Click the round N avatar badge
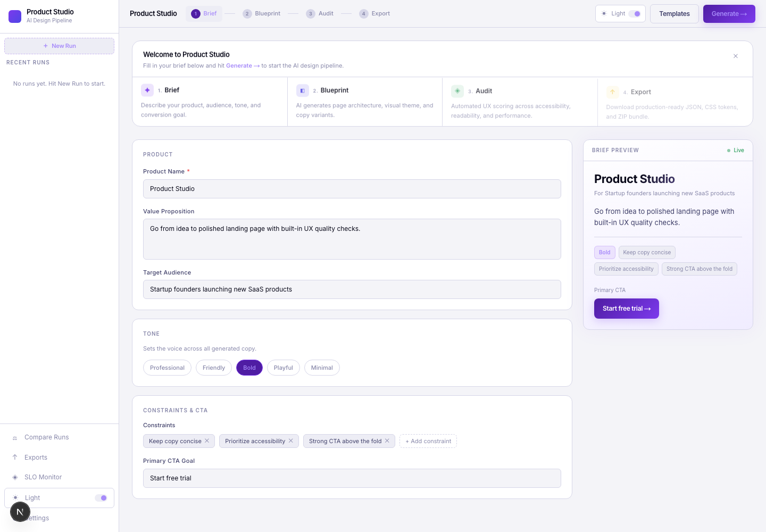 tap(20, 512)
